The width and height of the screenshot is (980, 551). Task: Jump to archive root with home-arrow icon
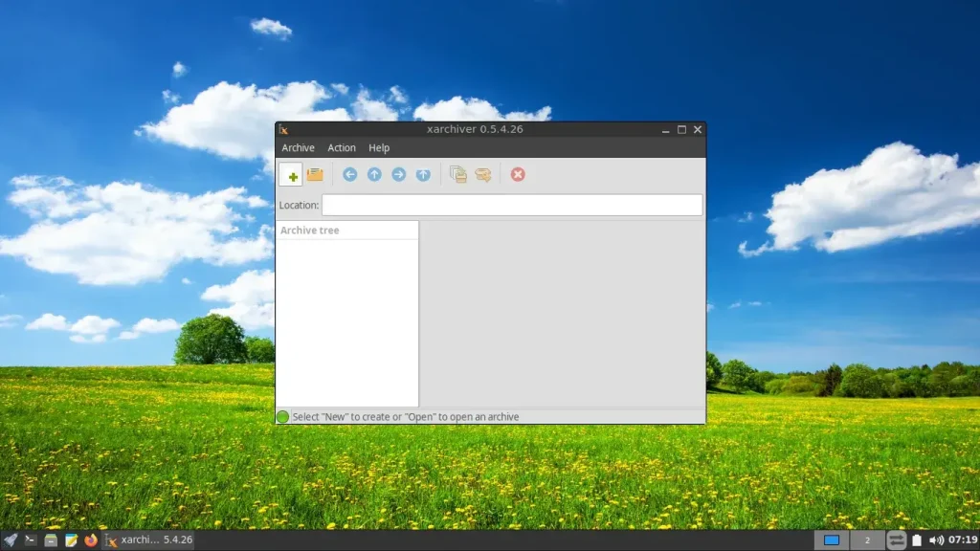423,174
